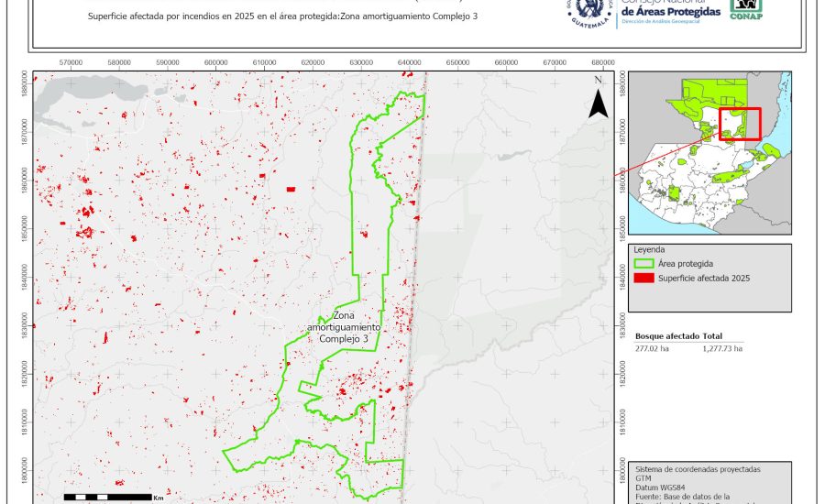Click the 'Total' column header

[713, 336]
